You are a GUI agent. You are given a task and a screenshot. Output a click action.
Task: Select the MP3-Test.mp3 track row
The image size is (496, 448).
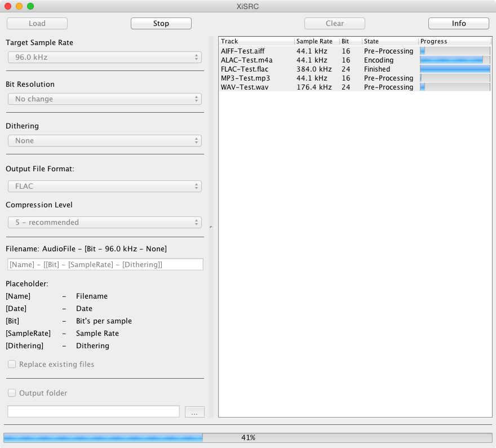click(355, 78)
